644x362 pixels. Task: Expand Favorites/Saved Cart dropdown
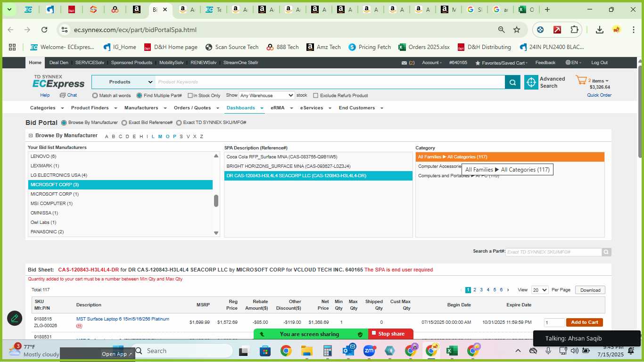click(502, 63)
